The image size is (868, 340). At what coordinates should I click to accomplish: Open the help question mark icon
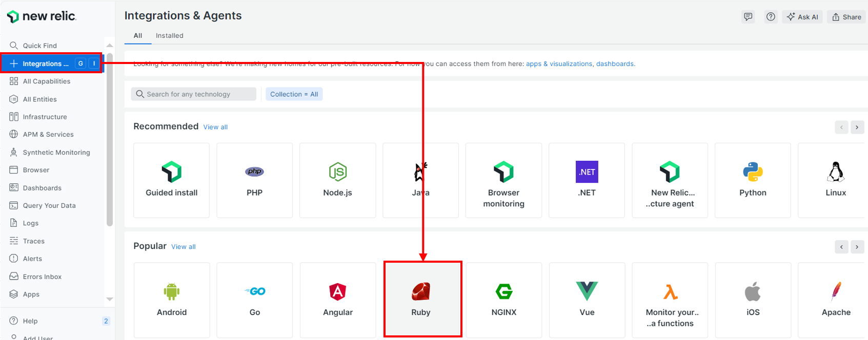tap(771, 17)
